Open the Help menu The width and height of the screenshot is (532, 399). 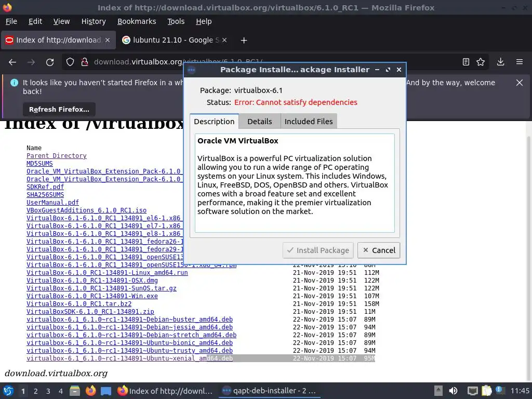(204, 21)
